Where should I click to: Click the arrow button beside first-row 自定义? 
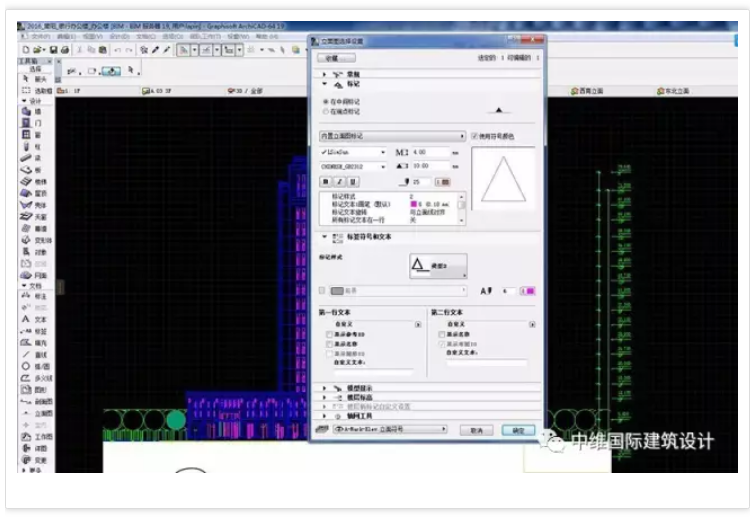pyautogui.click(x=418, y=324)
